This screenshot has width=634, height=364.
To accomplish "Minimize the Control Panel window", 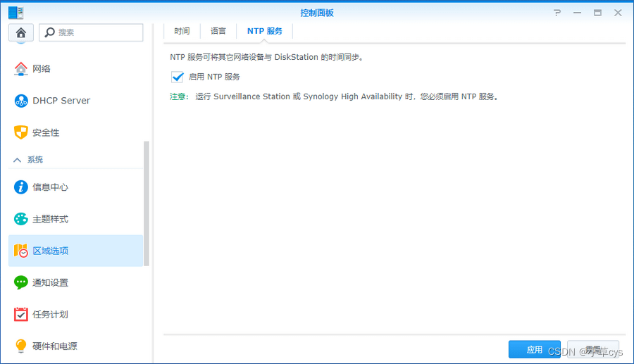I will coord(578,13).
